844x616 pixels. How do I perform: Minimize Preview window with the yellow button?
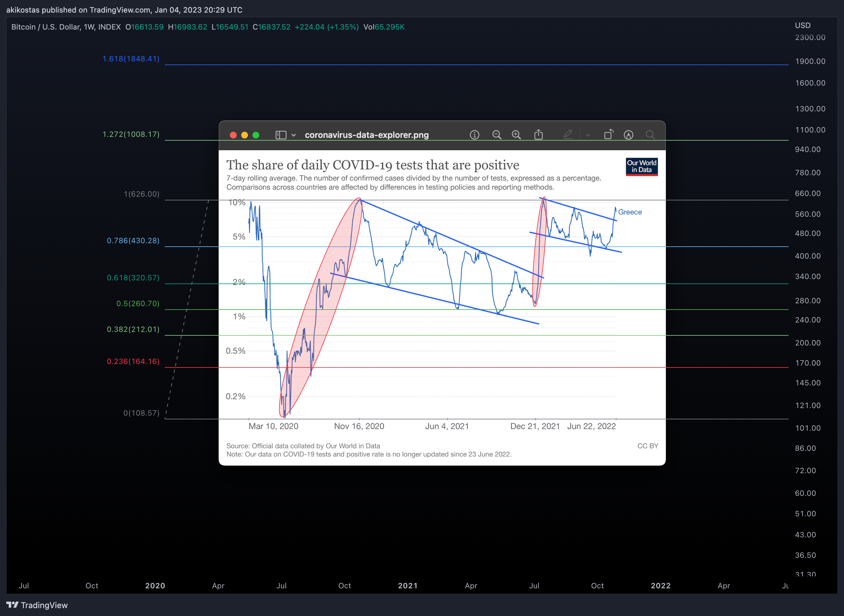245,135
